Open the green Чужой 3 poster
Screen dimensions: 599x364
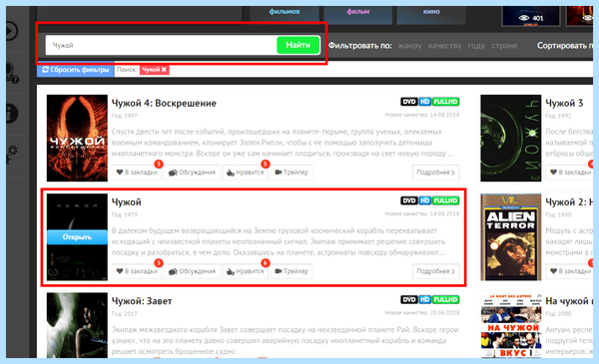click(x=511, y=139)
